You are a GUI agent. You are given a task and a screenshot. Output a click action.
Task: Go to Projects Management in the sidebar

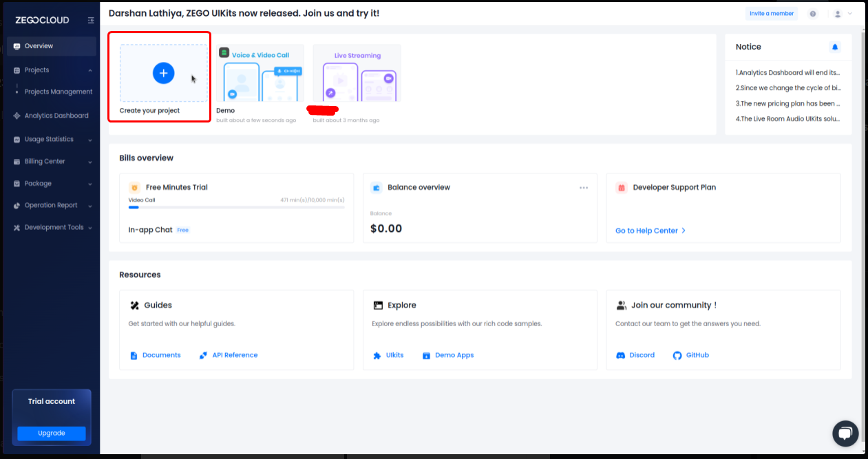coord(58,92)
